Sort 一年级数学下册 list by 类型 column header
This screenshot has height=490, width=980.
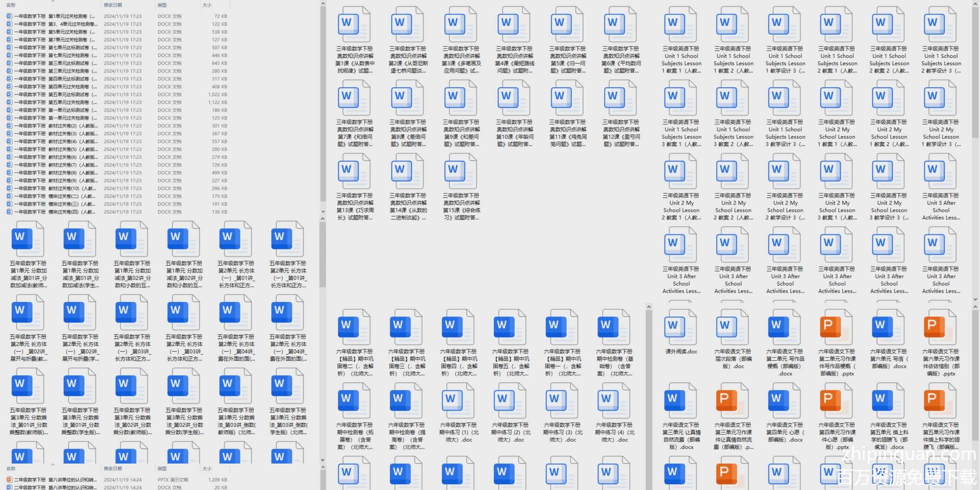(162, 5)
